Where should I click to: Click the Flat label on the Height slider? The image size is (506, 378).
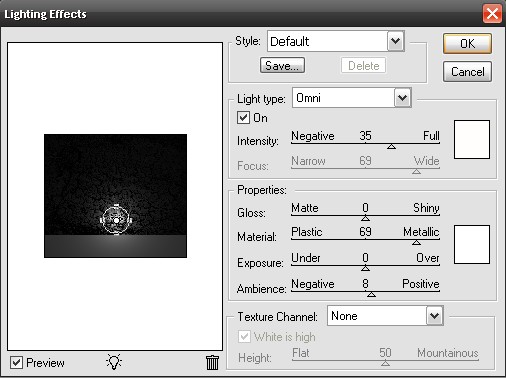(301, 353)
